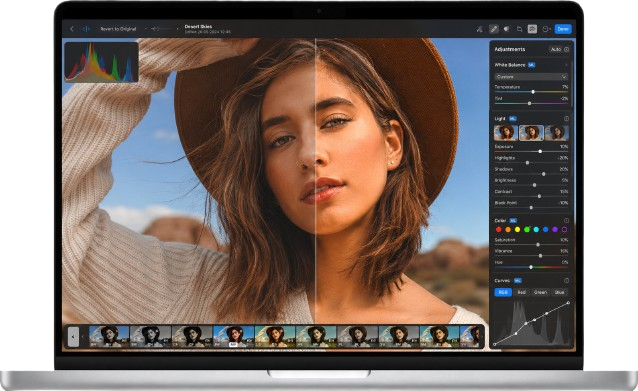Select the cyan color range dot
This screenshot has width=638, height=391.
[x=536, y=229]
